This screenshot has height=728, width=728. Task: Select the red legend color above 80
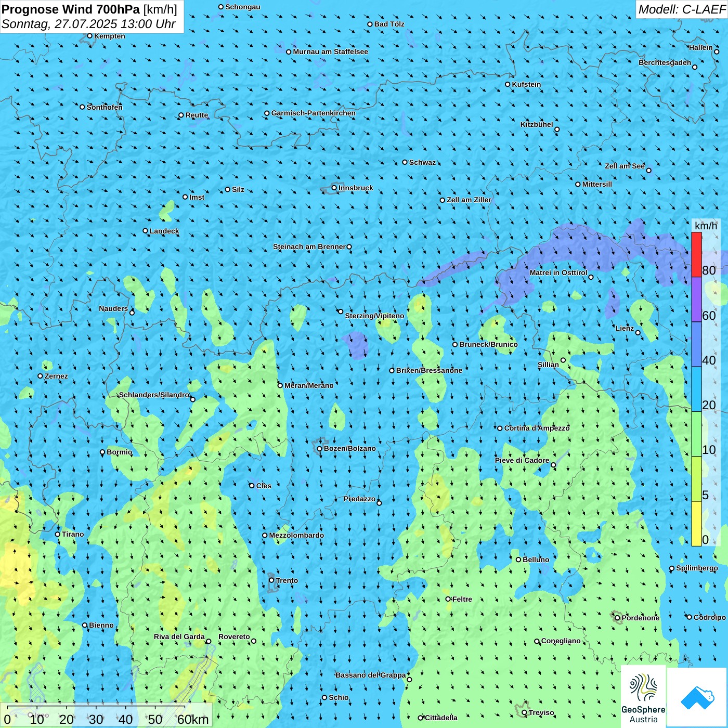tap(696, 254)
